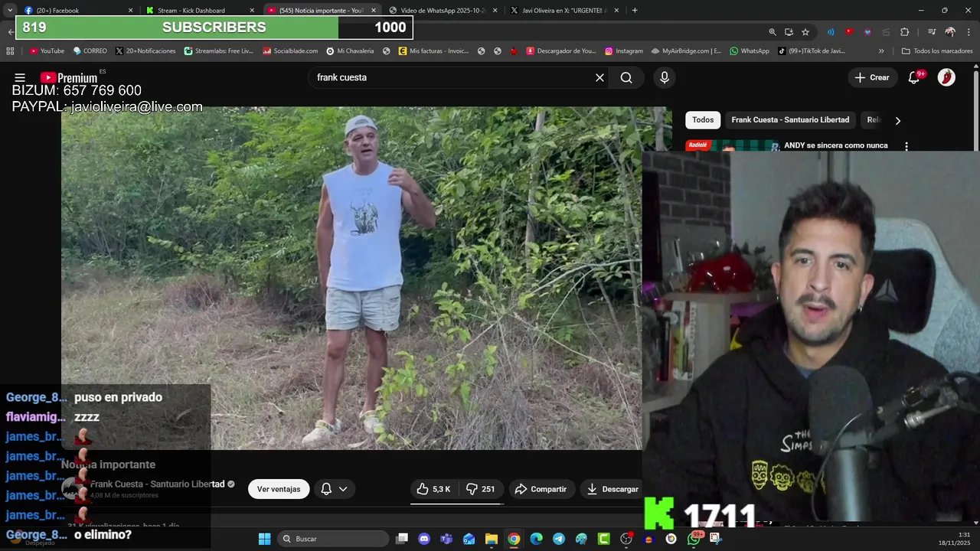Screen dimensions: 980x551
Task: Open the YouTube hamburger guide menu
Action: (x=20, y=77)
